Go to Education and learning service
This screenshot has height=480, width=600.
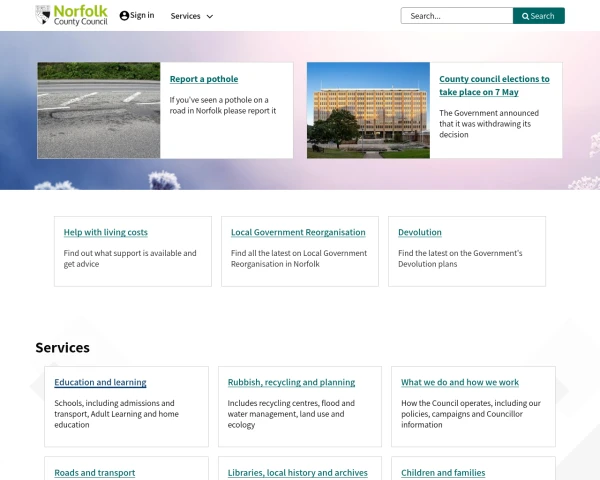point(100,382)
